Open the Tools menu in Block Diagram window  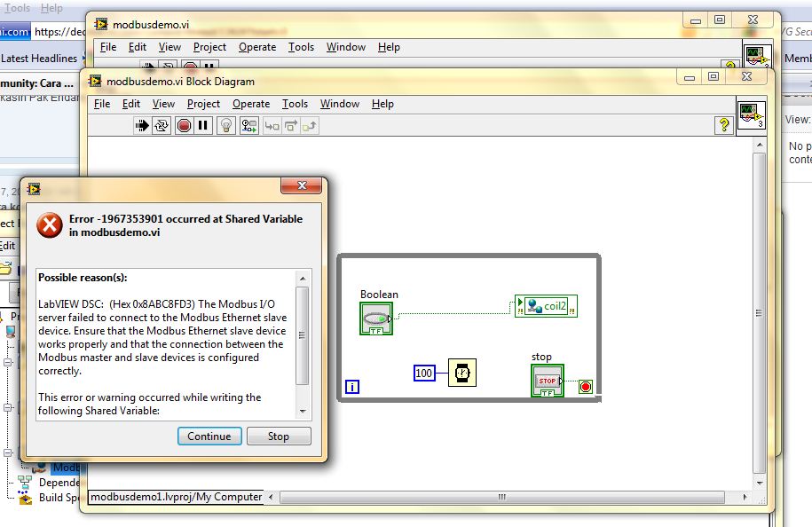point(295,104)
